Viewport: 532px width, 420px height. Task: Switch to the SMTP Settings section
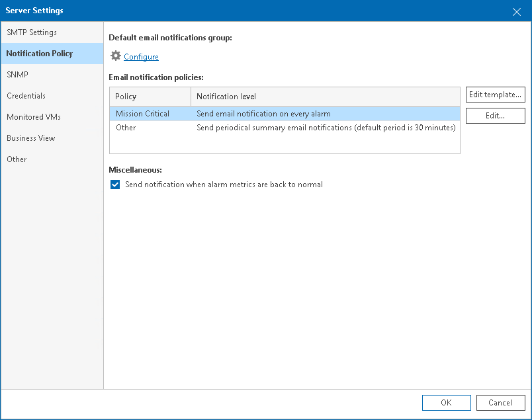[32, 32]
